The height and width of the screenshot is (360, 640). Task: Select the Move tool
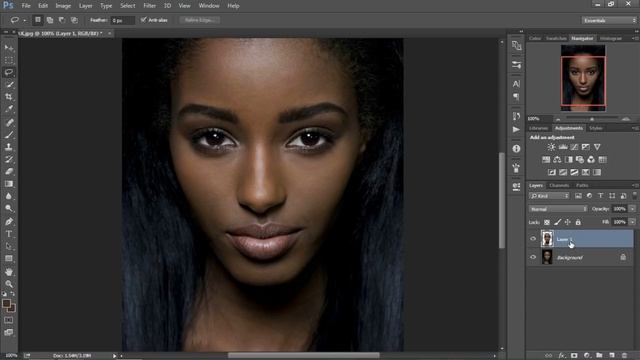[9, 48]
